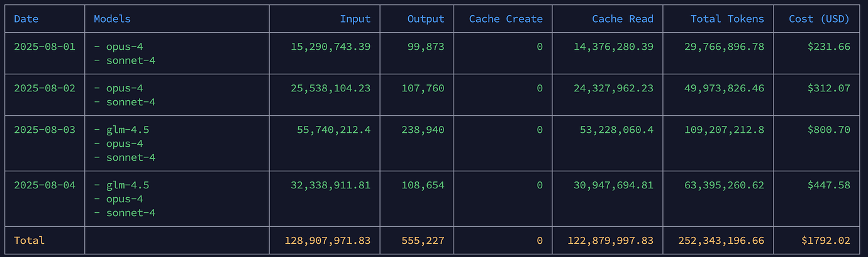Click the Input column header
Screen dimensions: 868x257
tap(355, 19)
